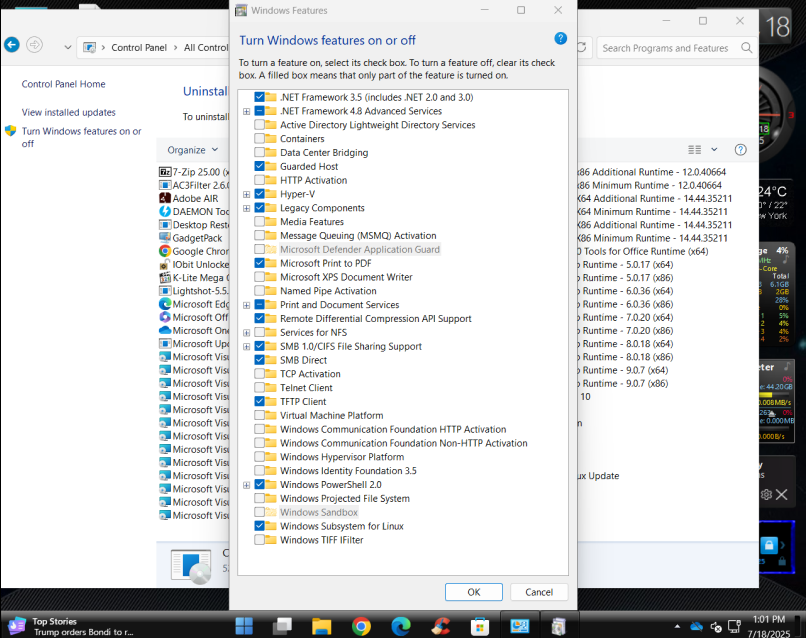Viewport: 806px width, 638px height.
Task: Enable the Telnet Client checkbox
Action: tap(260, 388)
